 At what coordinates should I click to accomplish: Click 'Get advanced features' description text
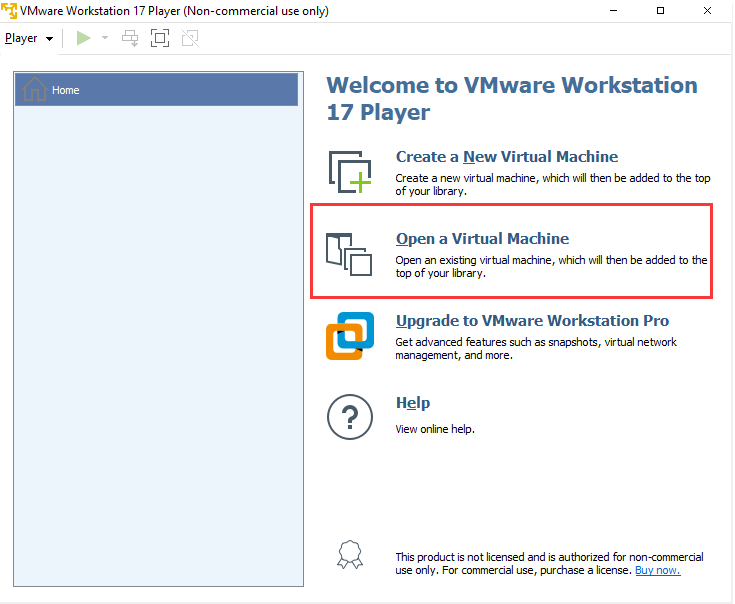click(536, 349)
